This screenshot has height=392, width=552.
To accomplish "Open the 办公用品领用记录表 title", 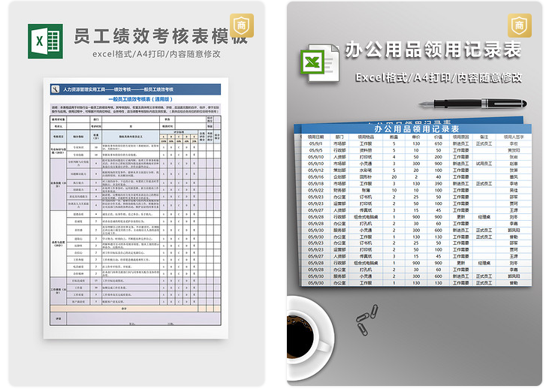I will coord(433,50).
